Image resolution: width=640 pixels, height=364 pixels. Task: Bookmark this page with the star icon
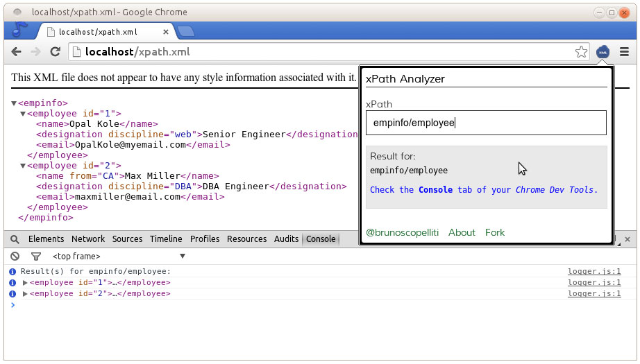[x=581, y=52]
